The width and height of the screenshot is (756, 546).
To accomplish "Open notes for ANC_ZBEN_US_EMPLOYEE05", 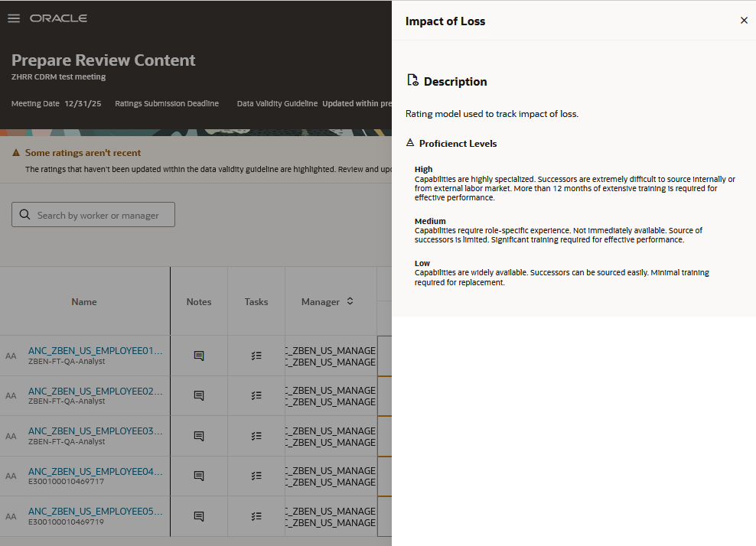I will click(x=199, y=517).
